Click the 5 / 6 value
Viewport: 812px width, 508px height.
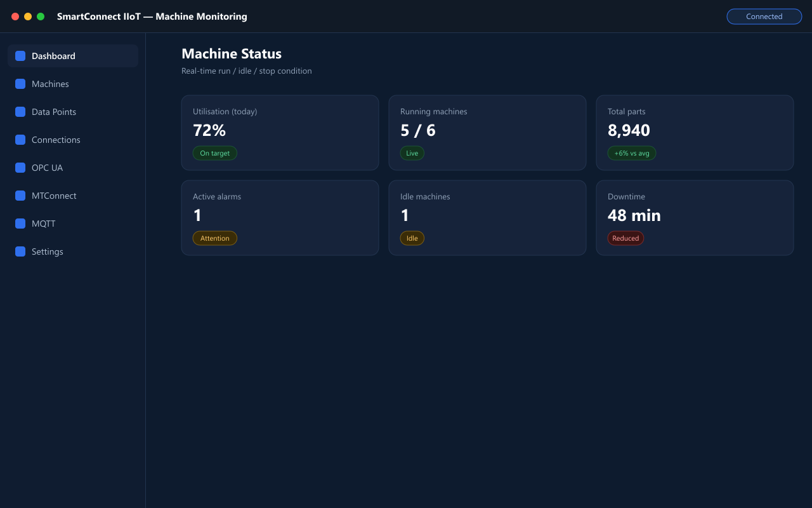click(418, 130)
